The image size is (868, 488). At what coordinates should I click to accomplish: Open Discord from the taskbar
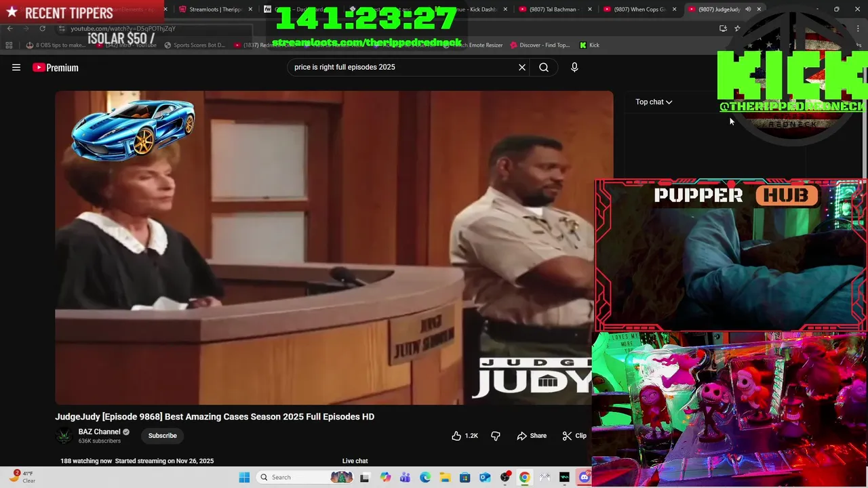(584, 477)
